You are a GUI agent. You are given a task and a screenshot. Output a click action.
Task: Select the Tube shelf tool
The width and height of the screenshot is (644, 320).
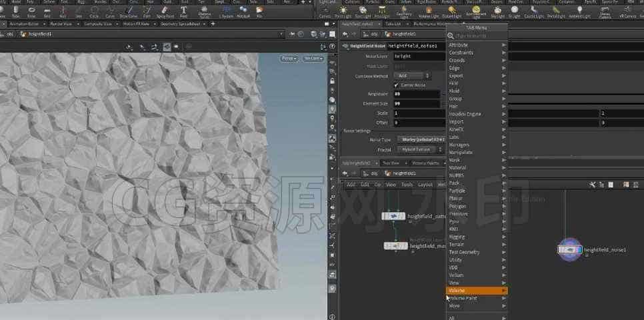tap(15, 11)
